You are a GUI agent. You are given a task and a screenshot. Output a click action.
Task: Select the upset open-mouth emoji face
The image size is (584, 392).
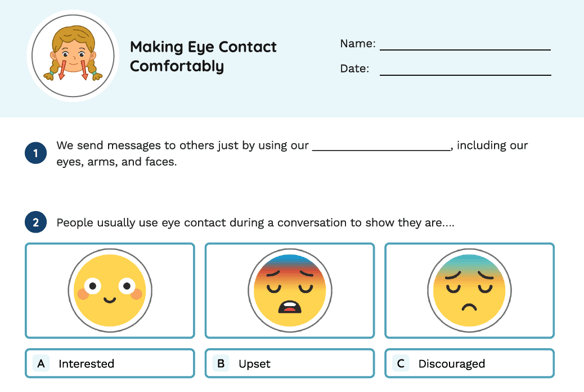pos(290,291)
